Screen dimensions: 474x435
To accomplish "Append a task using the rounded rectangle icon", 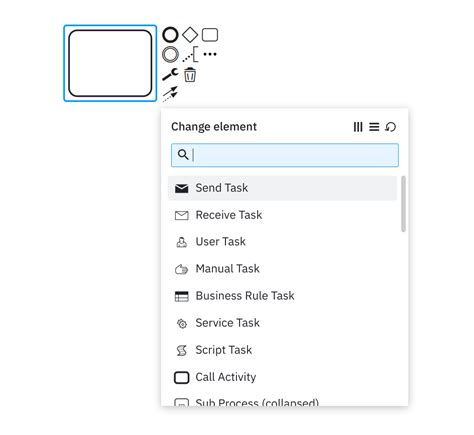I will [x=210, y=35].
